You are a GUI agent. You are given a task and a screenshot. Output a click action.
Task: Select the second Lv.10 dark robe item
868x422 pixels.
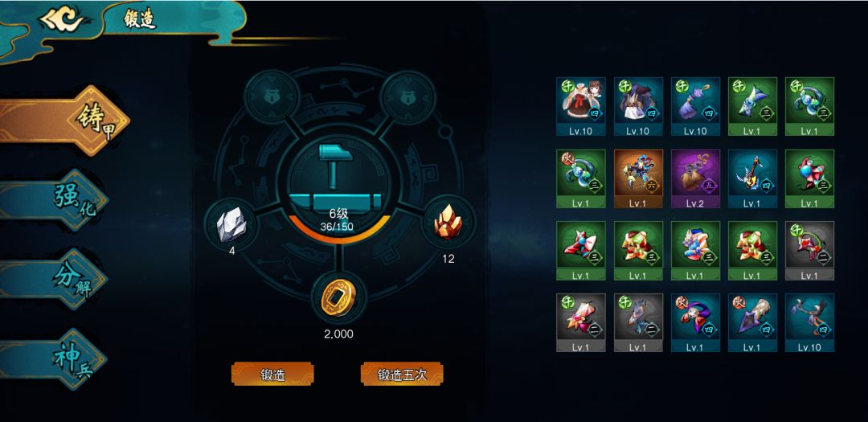(638, 106)
